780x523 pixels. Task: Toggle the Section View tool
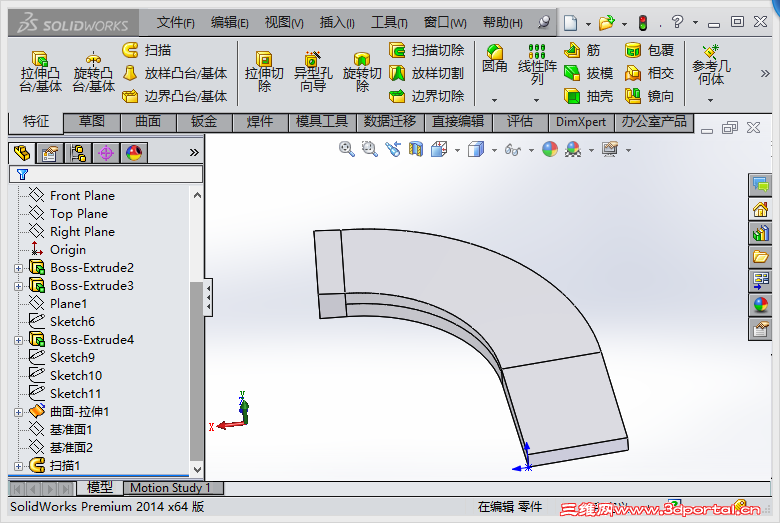click(x=416, y=149)
